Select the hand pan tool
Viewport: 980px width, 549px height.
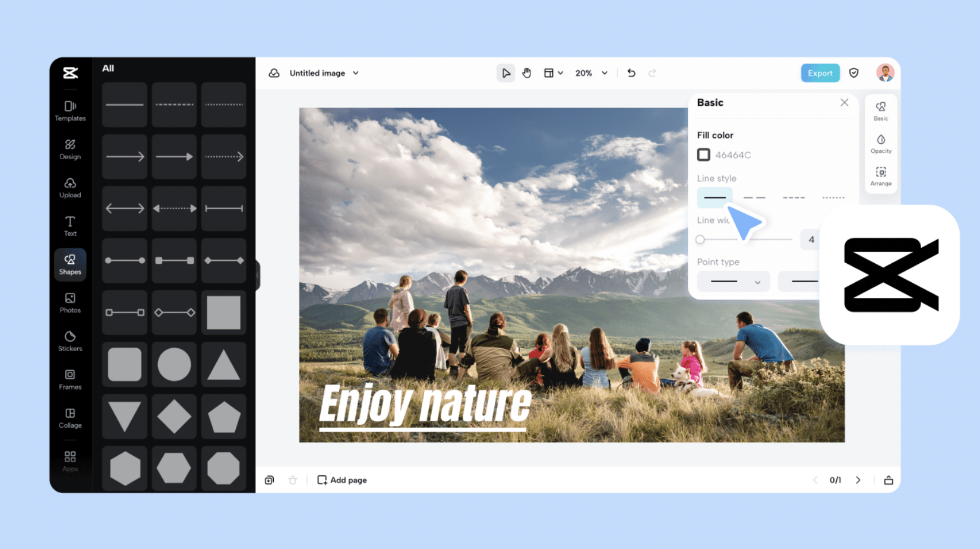[x=526, y=73]
